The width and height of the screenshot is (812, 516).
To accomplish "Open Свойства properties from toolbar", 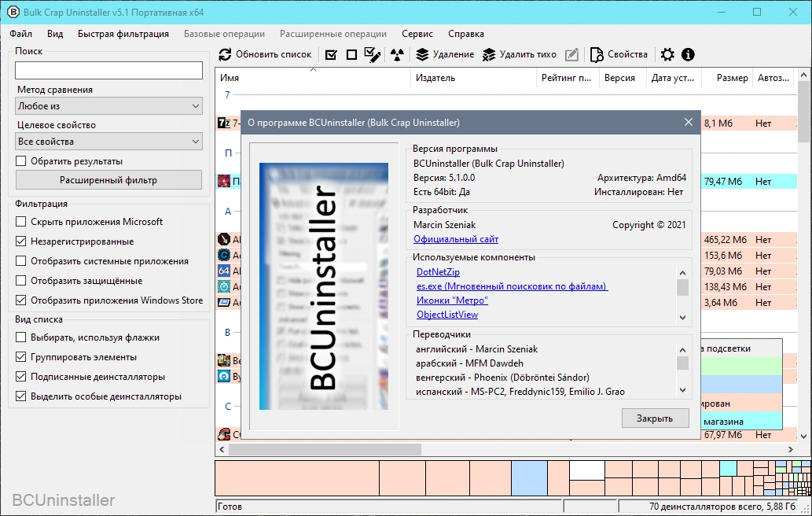I will click(619, 54).
